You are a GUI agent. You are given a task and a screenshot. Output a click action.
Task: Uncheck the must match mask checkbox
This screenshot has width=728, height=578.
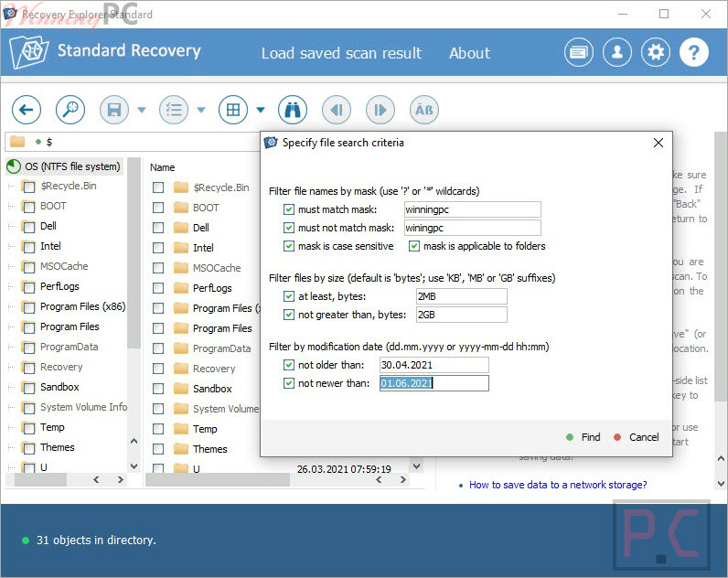289,209
